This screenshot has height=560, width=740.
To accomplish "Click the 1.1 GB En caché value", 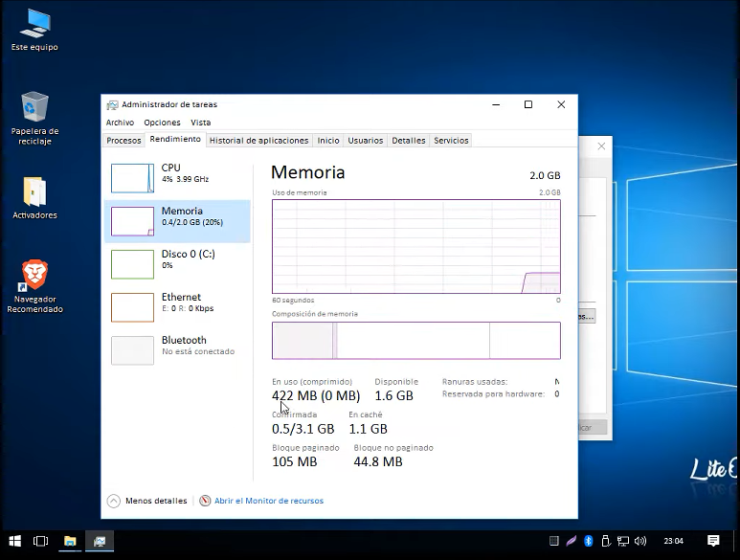I will [x=369, y=429].
